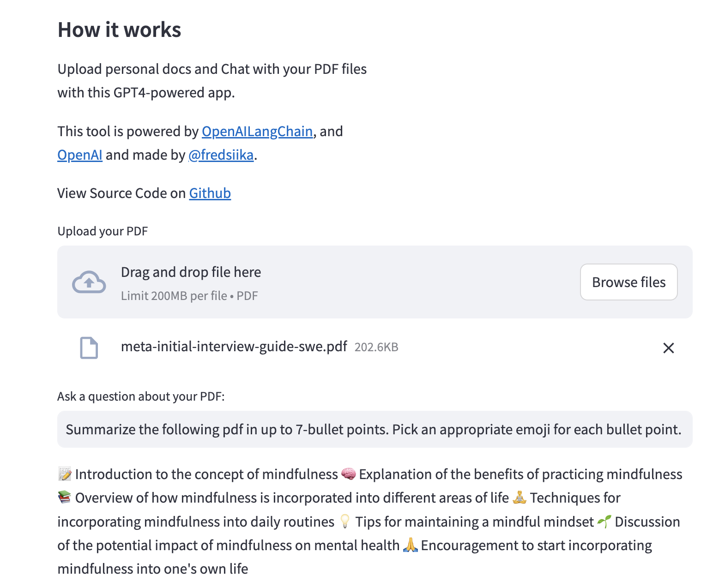Focus the PDF question input field
This screenshot has width=713, height=588.
coord(375,429)
